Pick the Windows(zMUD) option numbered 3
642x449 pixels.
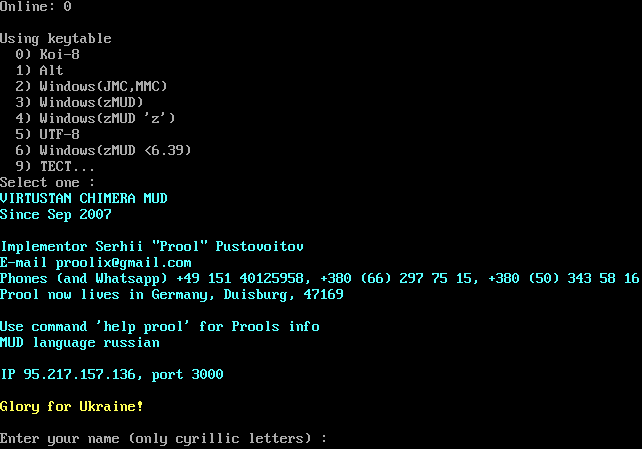pos(91,103)
